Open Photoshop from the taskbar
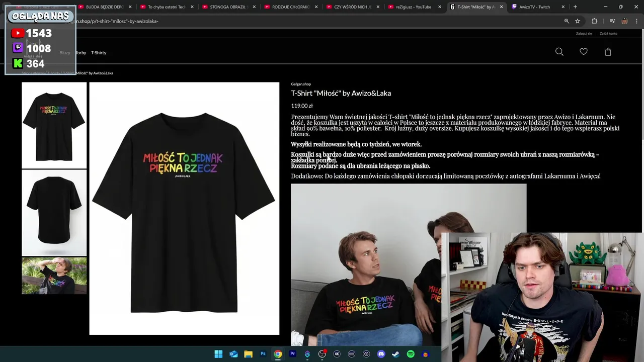The width and height of the screenshot is (644, 362). click(263, 354)
